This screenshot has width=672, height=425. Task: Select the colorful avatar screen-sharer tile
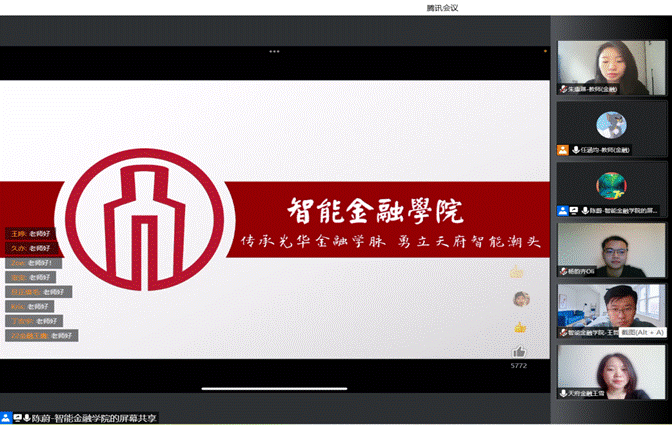pyautogui.click(x=611, y=189)
